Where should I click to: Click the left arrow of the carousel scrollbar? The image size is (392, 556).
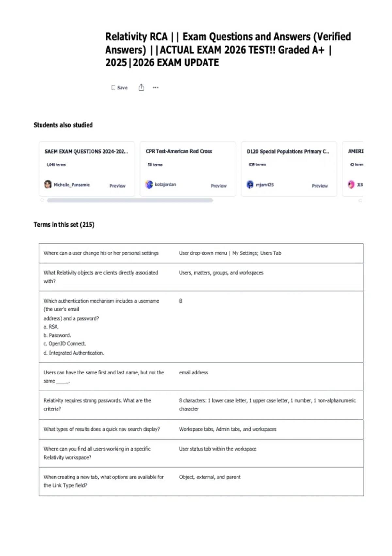coord(42,200)
